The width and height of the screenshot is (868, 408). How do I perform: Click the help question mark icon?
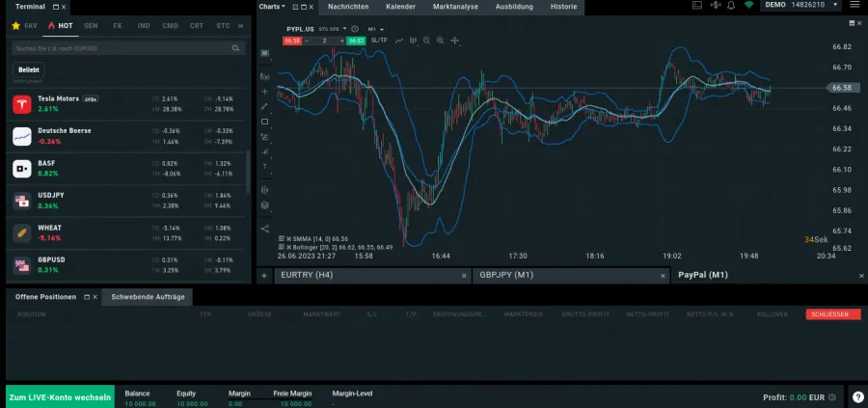857,397
